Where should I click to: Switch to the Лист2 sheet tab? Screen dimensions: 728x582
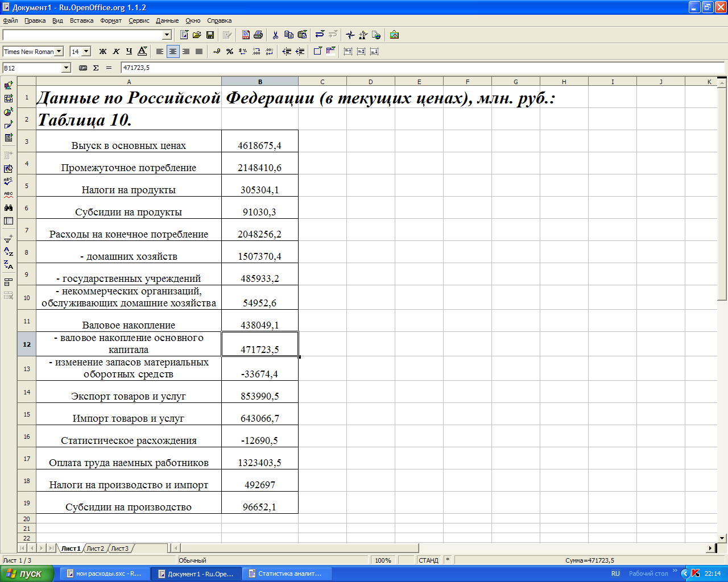coord(96,548)
